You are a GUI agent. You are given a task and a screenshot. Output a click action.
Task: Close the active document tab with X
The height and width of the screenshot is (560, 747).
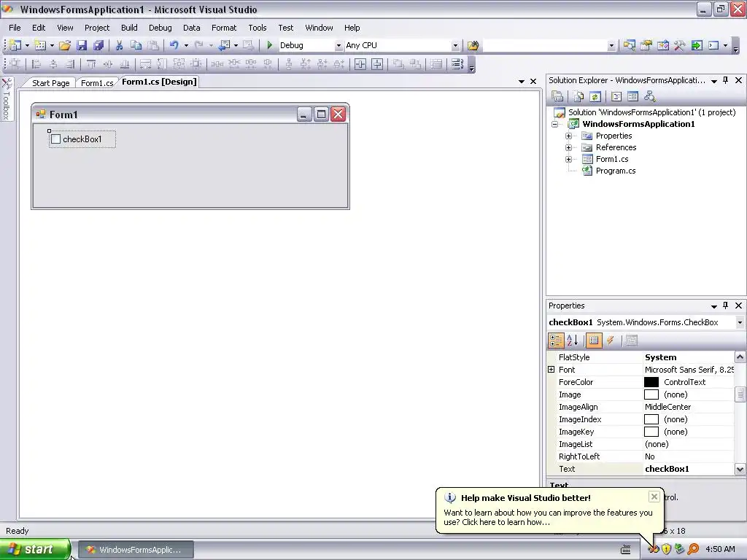point(533,82)
